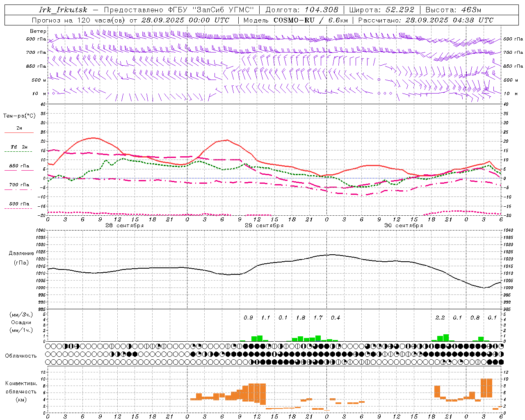The width and height of the screenshot is (525, 420).
Task: Click the 1.8 precipitation value
Action: (x=301, y=317)
